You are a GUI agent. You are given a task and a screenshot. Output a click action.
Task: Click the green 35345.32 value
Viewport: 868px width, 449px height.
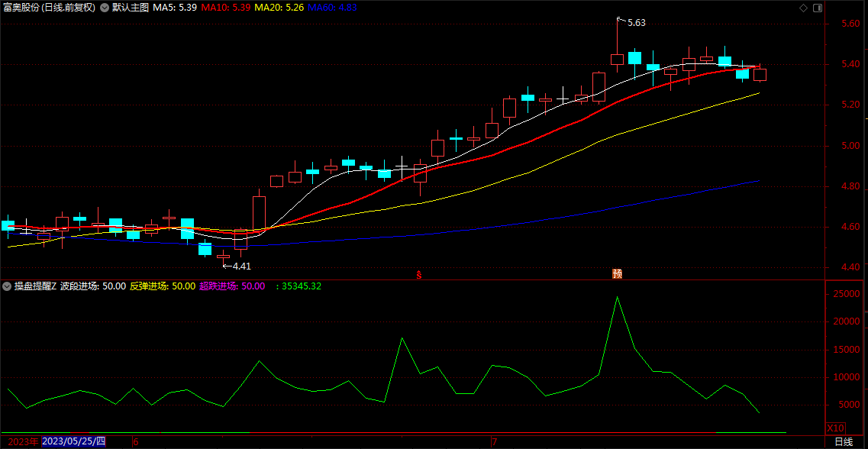pyautogui.click(x=302, y=286)
